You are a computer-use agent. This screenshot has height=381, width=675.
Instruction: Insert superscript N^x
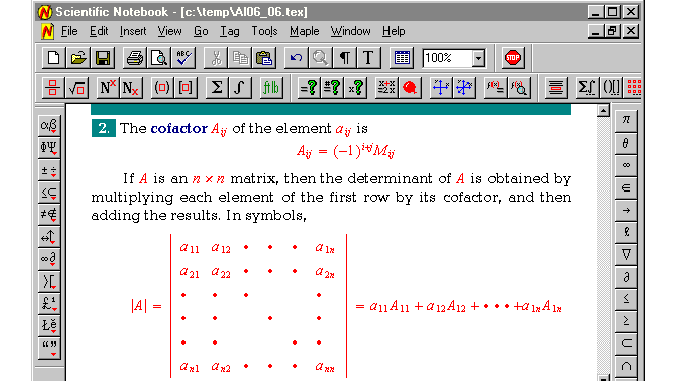108,88
